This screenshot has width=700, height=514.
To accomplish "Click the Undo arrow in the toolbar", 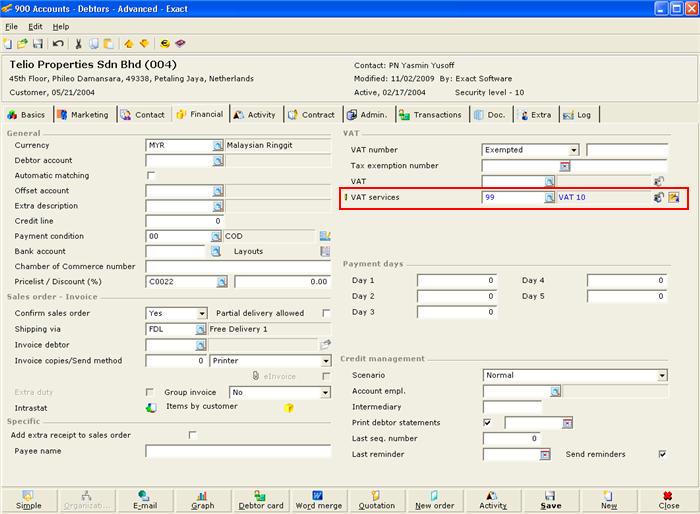I will pyautogui.click(x=58, y=44).
